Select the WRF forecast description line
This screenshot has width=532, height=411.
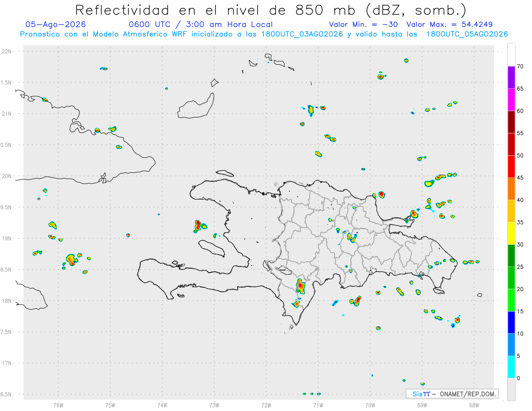264,34
